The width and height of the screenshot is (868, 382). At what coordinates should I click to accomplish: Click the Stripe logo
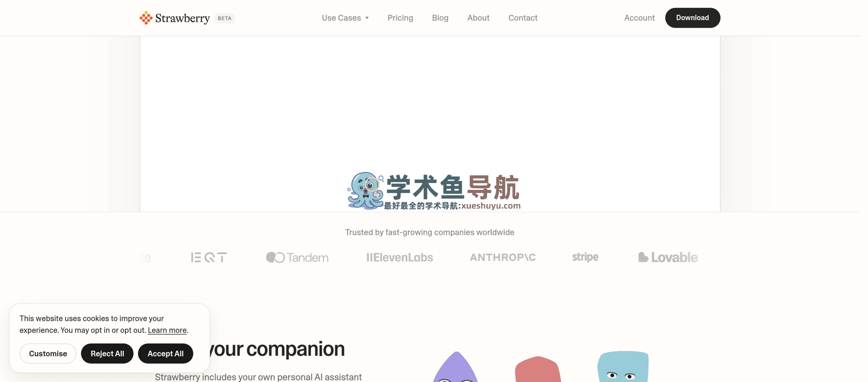click(585, 257)
